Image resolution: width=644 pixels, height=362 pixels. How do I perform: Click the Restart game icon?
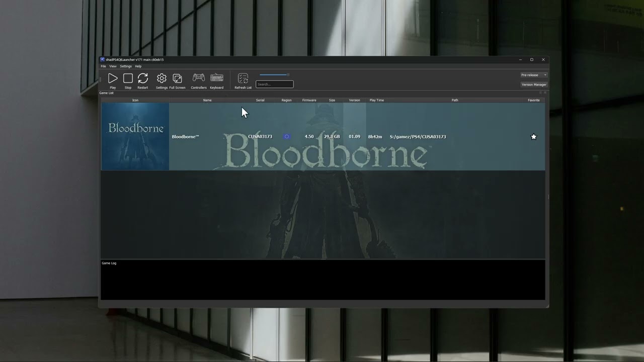(143, 78)
